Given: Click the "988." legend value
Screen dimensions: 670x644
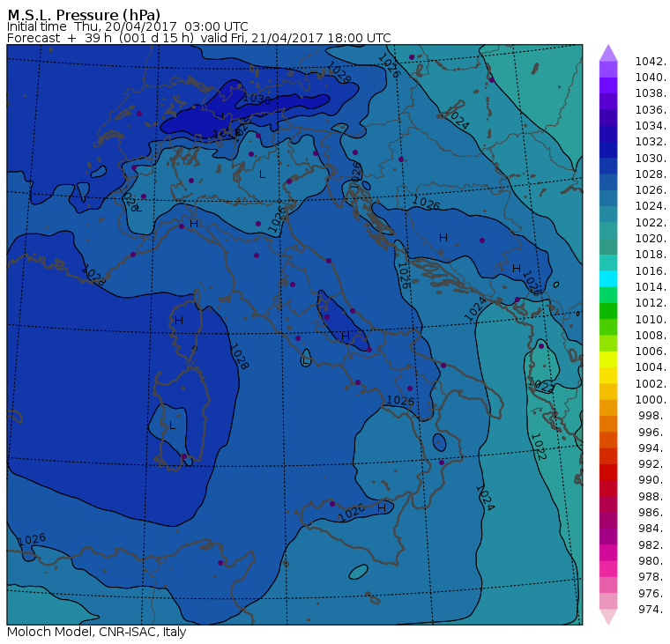Looking at the screenshot, I should click(x=652, y=497).
